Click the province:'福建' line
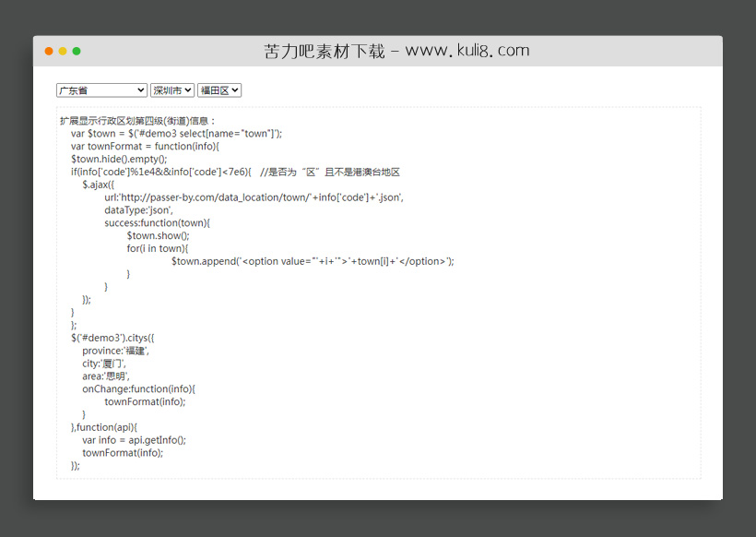This screenshot has width=756, height=537. click(x=115, y=351)
